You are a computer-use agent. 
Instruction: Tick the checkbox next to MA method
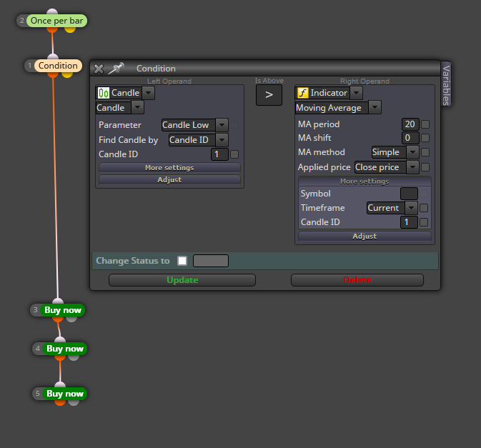click(425, 152)
